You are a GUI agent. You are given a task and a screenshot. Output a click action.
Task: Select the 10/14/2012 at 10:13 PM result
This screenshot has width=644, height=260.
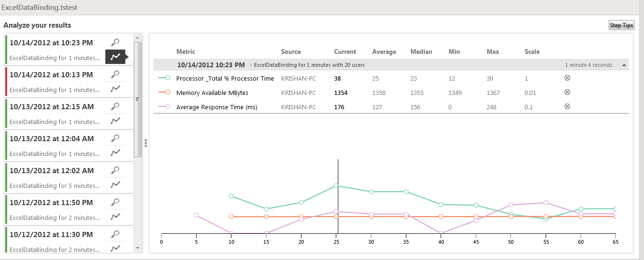[51, 74]
